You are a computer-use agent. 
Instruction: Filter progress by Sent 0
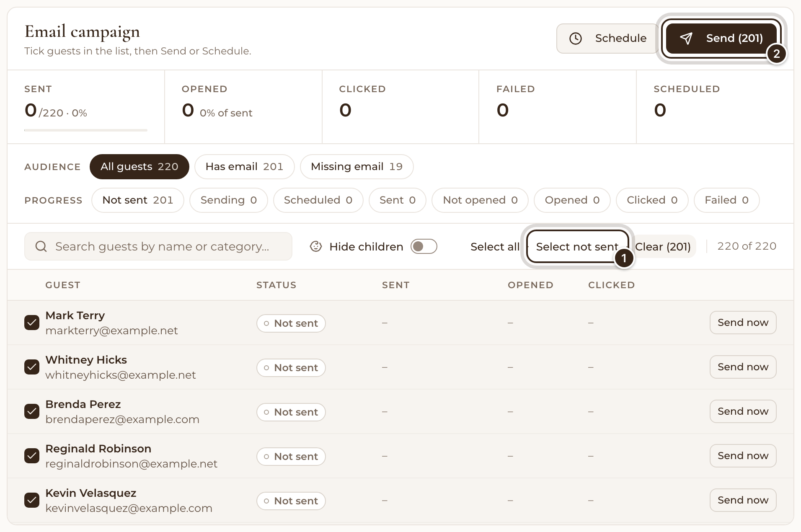tap(398, 200)
